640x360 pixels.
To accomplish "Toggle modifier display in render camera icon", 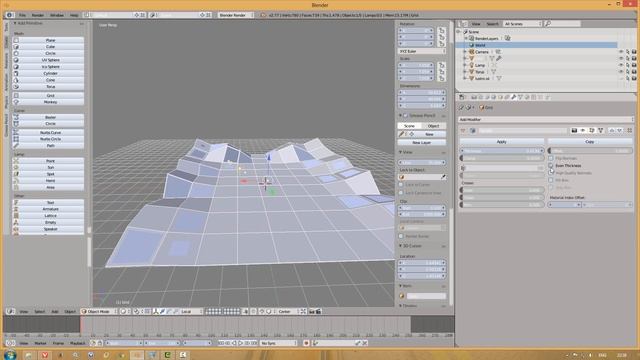I will (x=574, y=131).
